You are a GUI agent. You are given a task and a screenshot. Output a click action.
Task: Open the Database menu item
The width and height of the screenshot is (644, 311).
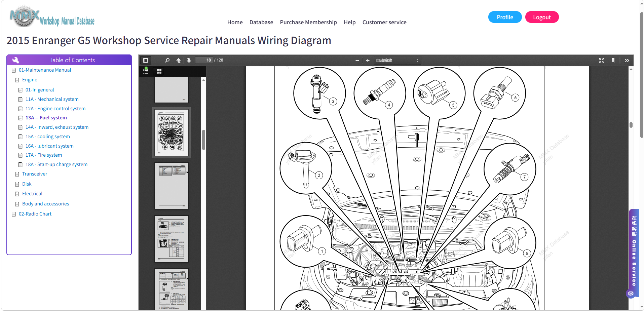[x=261, y=22]
